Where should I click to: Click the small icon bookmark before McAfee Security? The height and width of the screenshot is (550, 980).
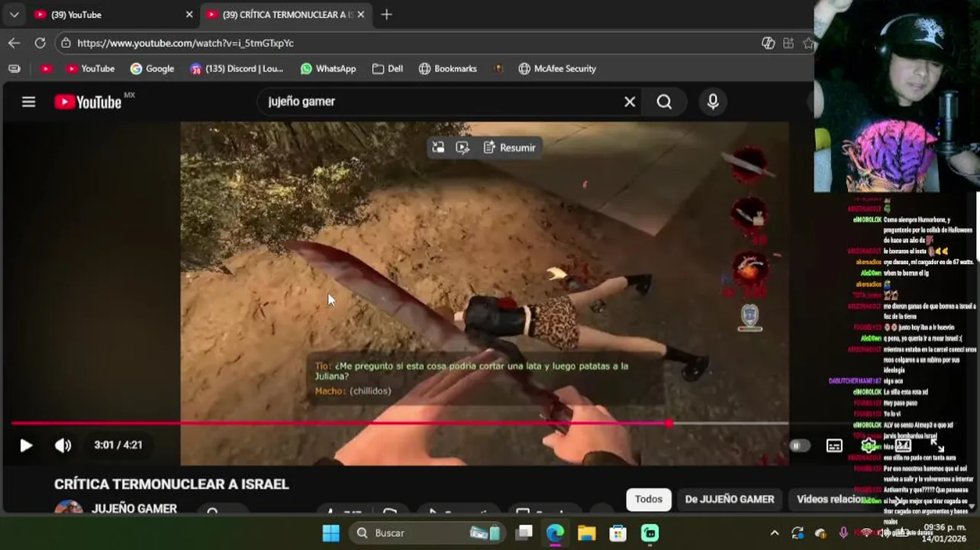tap(498, 69)
